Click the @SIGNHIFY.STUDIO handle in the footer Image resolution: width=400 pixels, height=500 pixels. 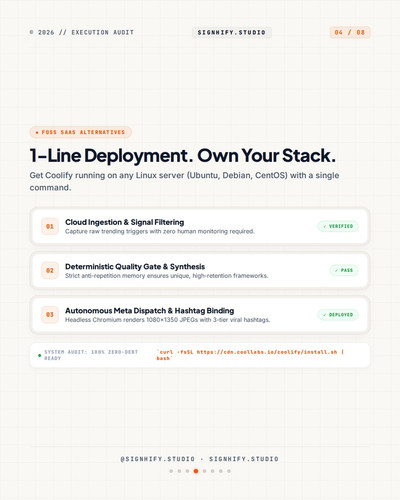pos(157,459)
